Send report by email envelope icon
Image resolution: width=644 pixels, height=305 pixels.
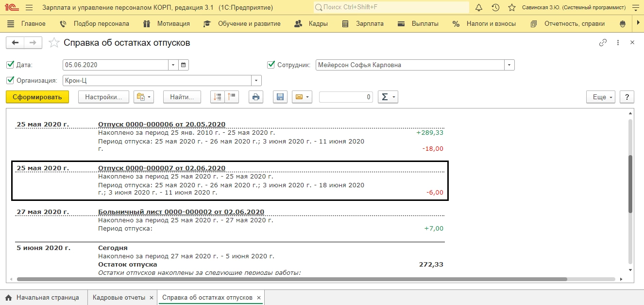pos(299,97)
